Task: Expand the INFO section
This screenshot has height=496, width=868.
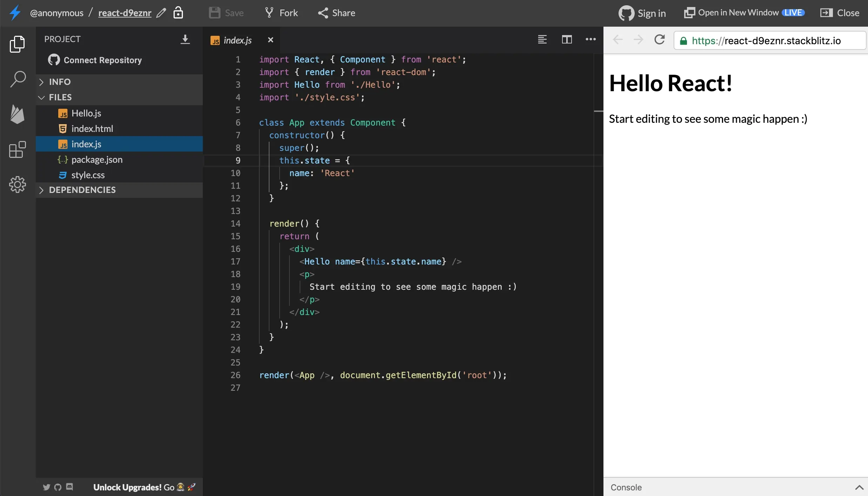Action: click(x=119, y=82)
